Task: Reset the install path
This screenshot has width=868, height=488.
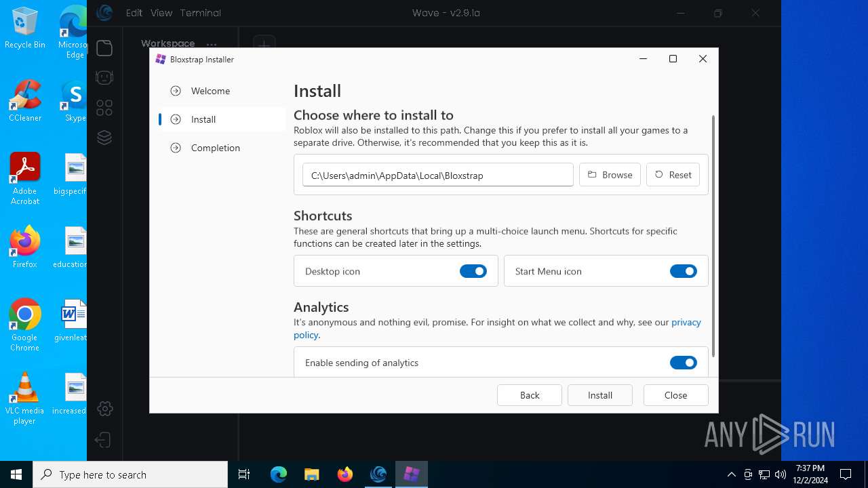Action: tap(673, 175)
